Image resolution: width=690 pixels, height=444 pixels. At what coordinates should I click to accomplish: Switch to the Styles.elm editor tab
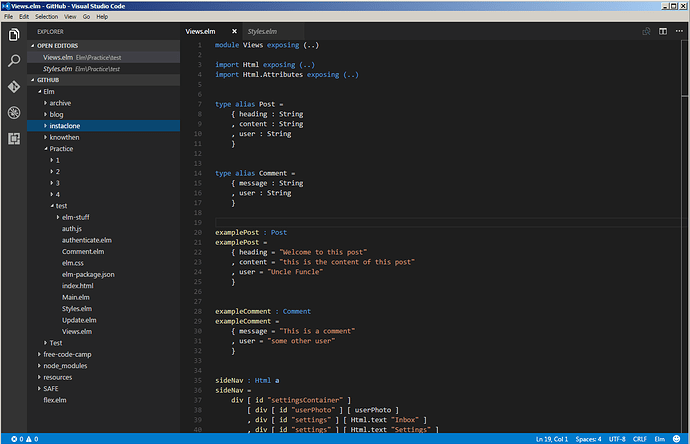point(262,32)
